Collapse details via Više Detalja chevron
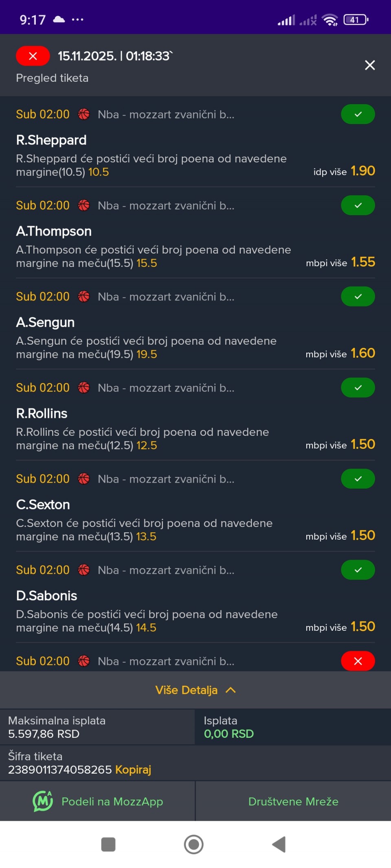391x868 pixels. coord(231,690)
